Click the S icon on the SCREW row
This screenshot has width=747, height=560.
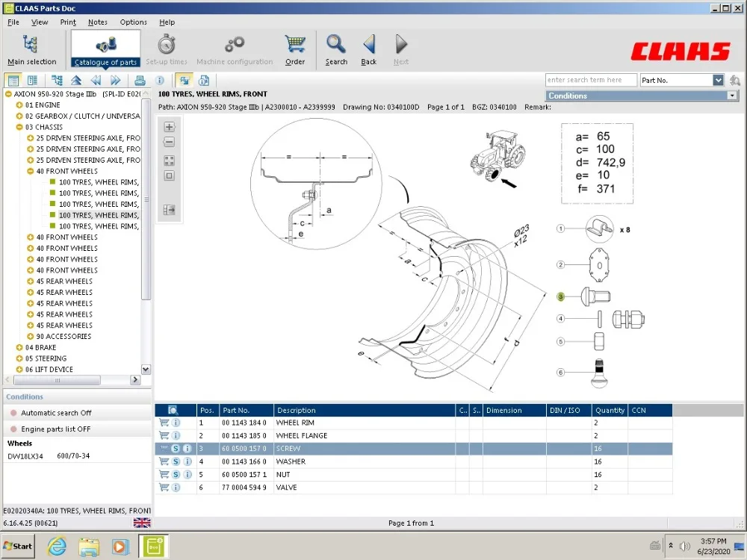click(x=176, y=448)
